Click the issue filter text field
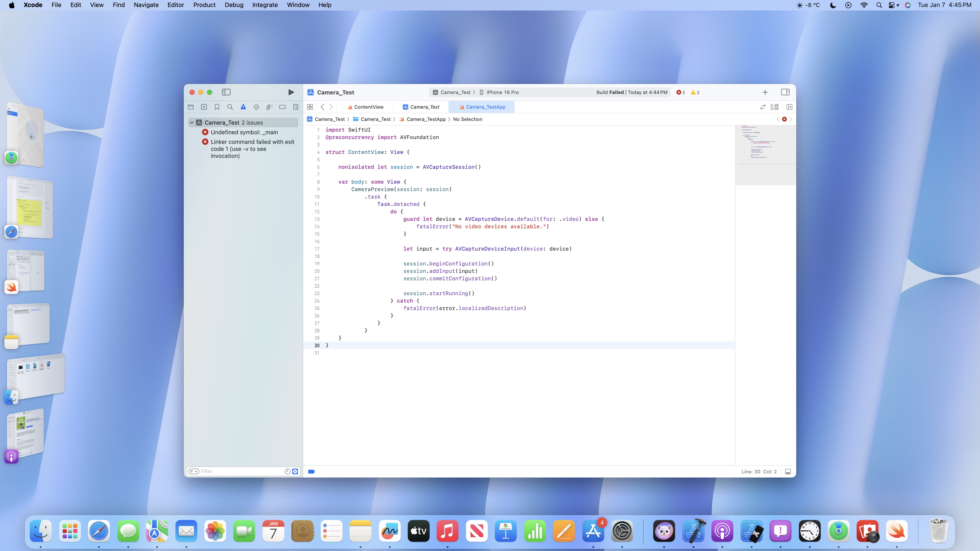The image size is (980, 551). [x=241, y=471]
